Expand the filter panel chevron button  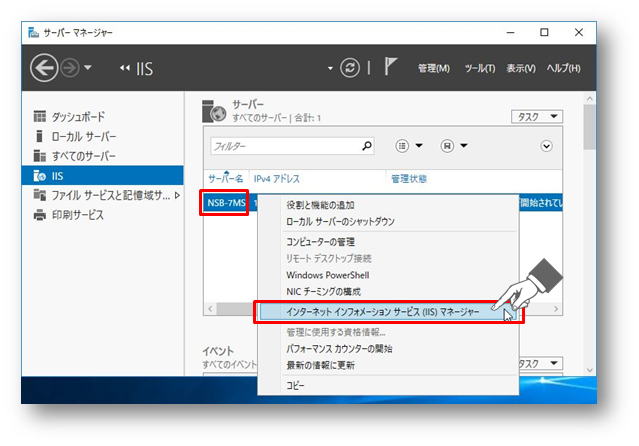click(546, 146)
